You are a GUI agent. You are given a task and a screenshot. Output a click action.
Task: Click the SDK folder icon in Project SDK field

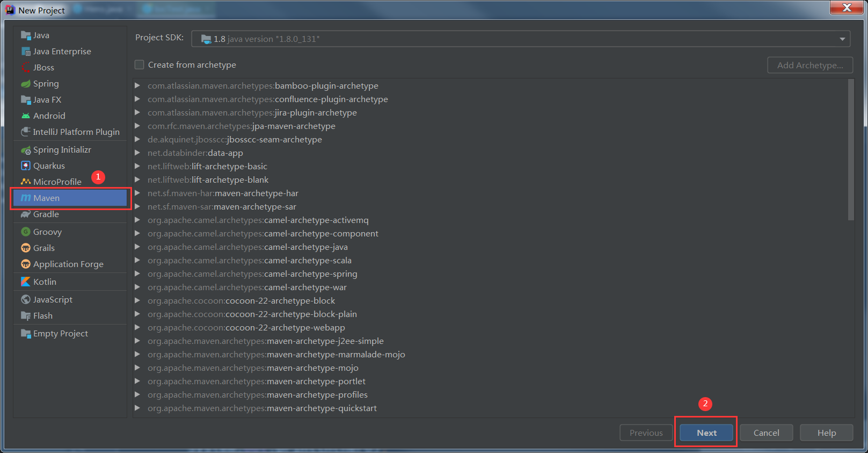[206, 39]
